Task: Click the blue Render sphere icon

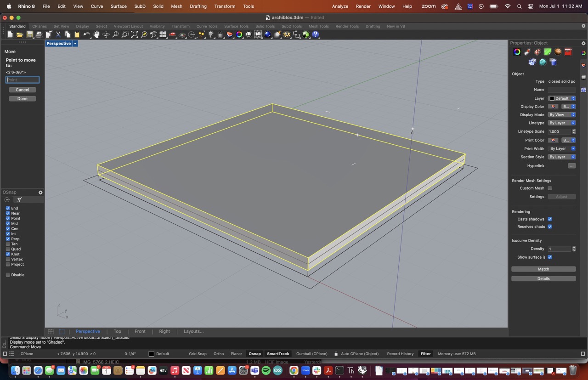Action: (268, 34)
